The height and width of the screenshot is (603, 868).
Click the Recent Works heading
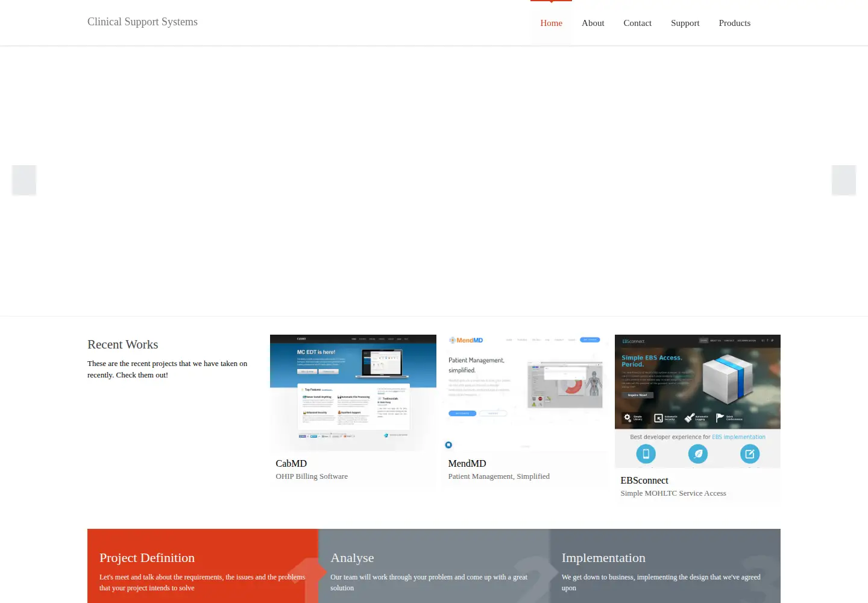(123, 344)
